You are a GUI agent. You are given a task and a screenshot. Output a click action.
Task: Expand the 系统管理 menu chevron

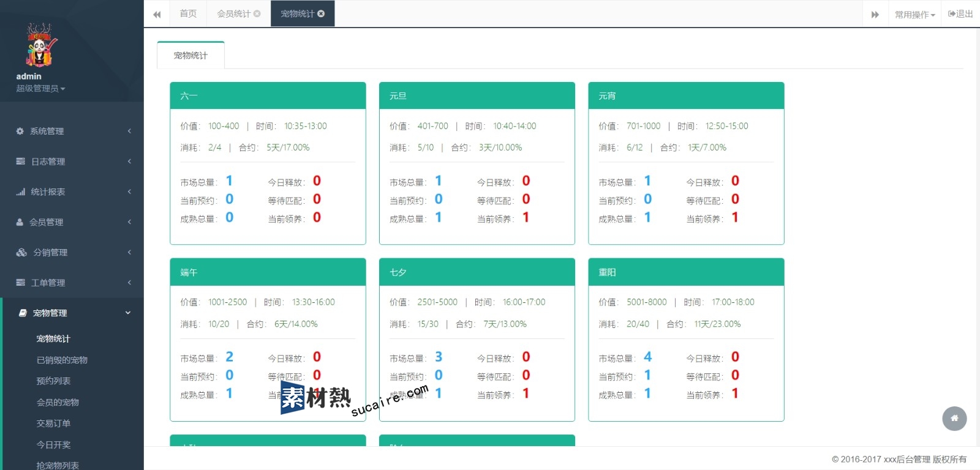tap(129, 131)
